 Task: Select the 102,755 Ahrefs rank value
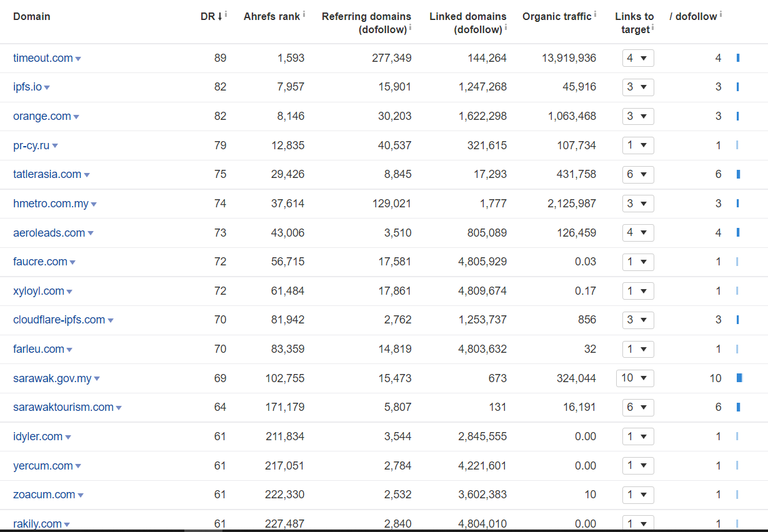tap(285, 378)
